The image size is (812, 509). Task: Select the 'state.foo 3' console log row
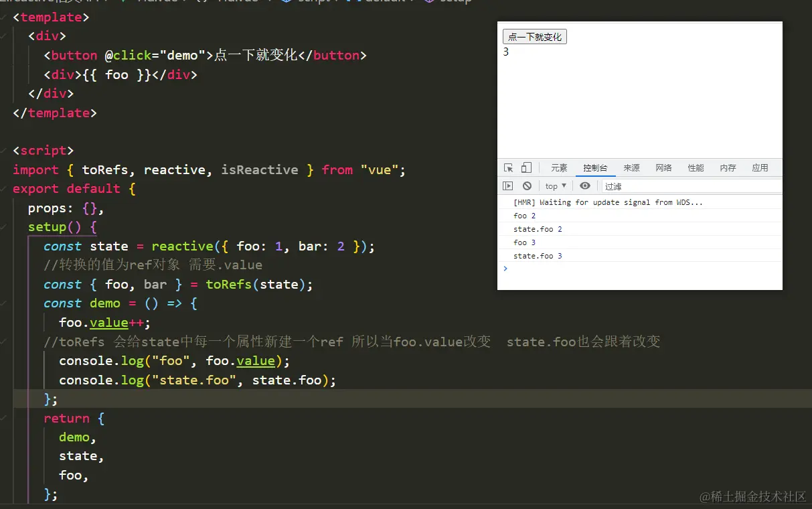pos(640,256)
